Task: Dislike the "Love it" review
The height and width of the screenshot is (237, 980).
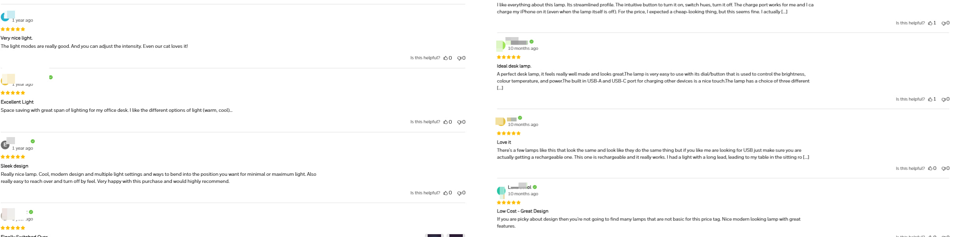Action: coord(944,169)
